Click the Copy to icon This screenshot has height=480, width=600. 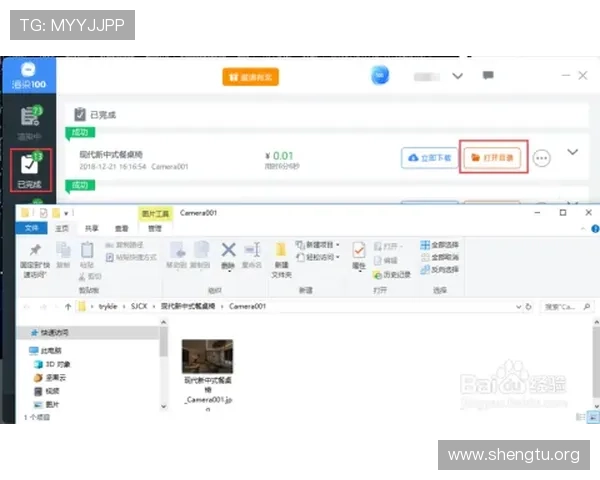click(x=201, y=250)
